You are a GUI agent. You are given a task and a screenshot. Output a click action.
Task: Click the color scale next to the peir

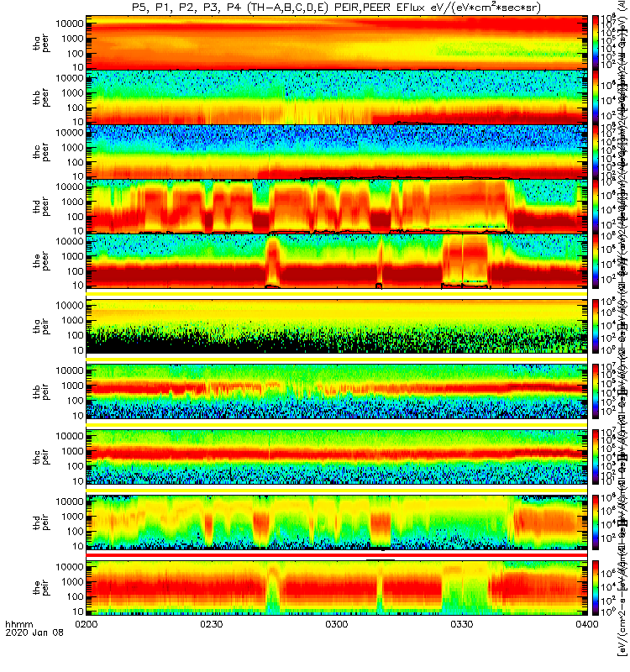coord(596,587)
